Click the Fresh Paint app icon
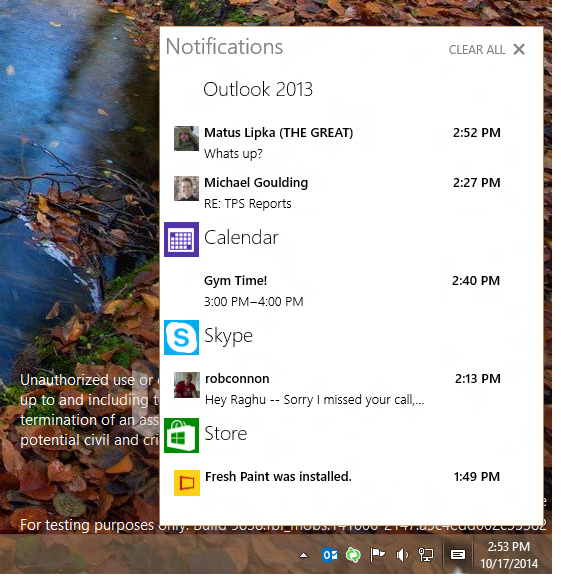 (187, 483)
